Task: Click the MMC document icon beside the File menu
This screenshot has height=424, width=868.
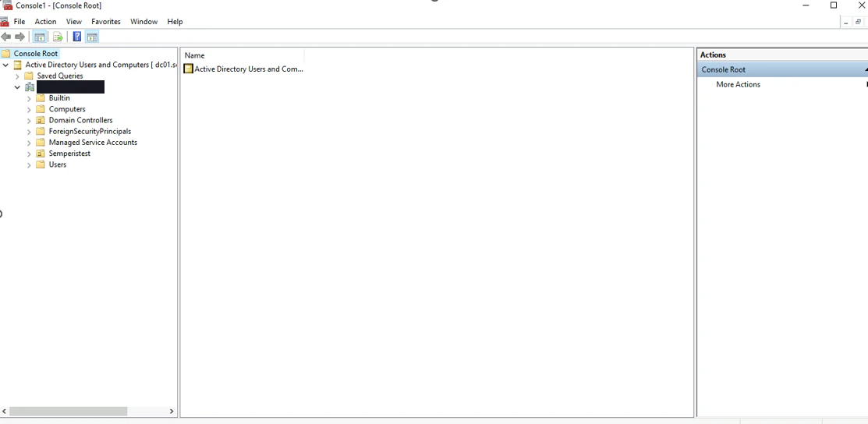Action: [x=5, y=22]
